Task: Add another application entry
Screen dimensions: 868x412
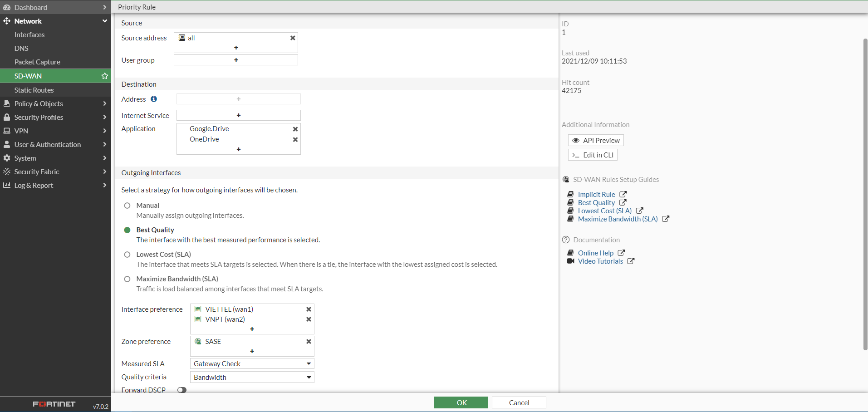Action: [239, 149]
